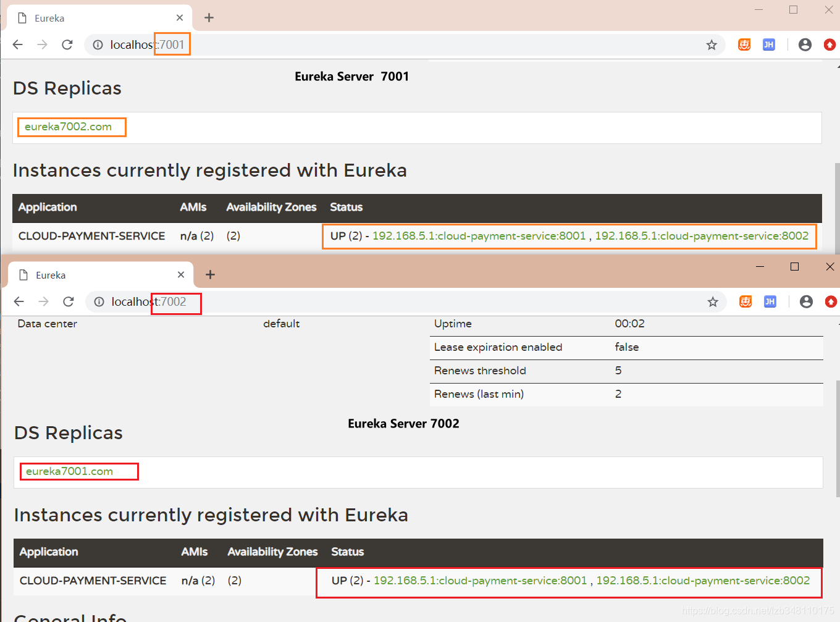The height and width of the screenshot is (622, 840).
Task: Go back in the localhost:7002 window
Action: (x=19, y=301)
